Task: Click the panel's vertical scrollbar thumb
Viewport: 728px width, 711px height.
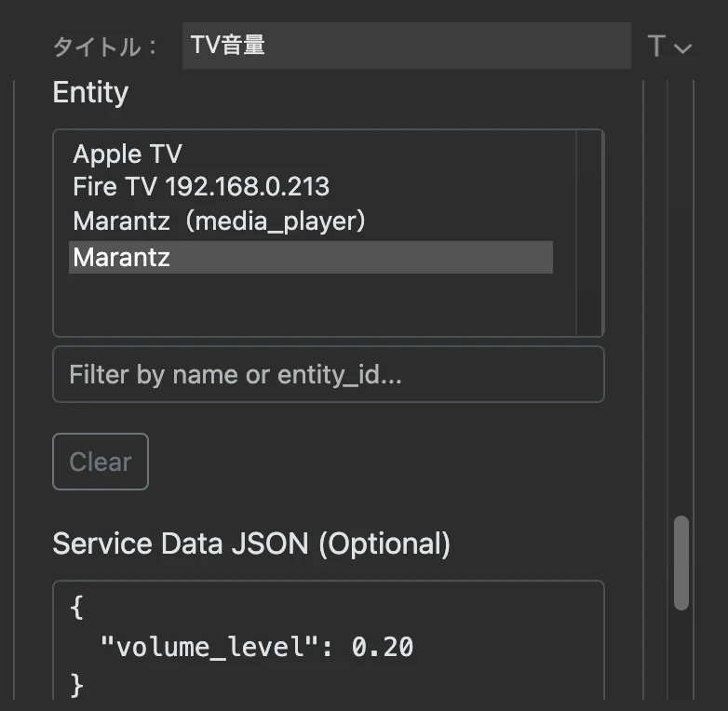Action: point(681,563)
